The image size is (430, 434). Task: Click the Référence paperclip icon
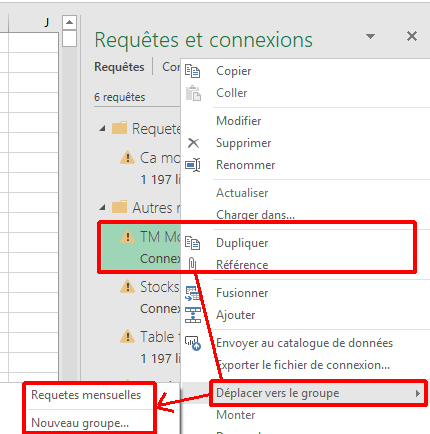coord(192,264)
